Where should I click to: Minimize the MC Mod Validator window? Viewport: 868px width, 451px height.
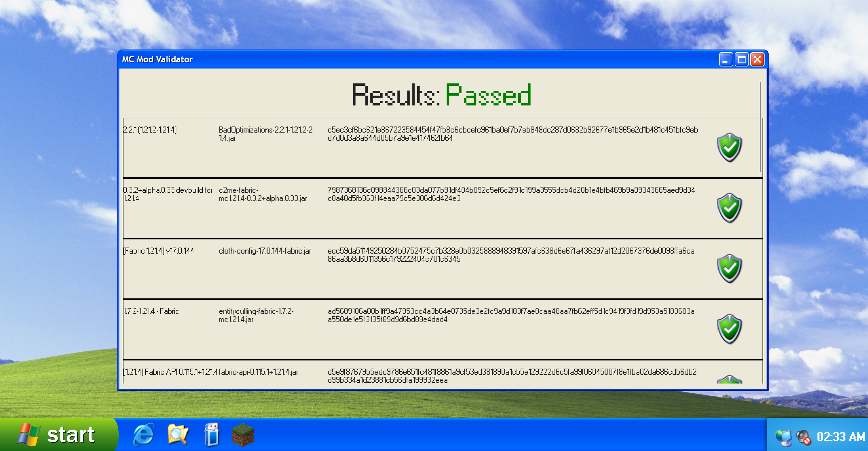click(x=726, y=60)
